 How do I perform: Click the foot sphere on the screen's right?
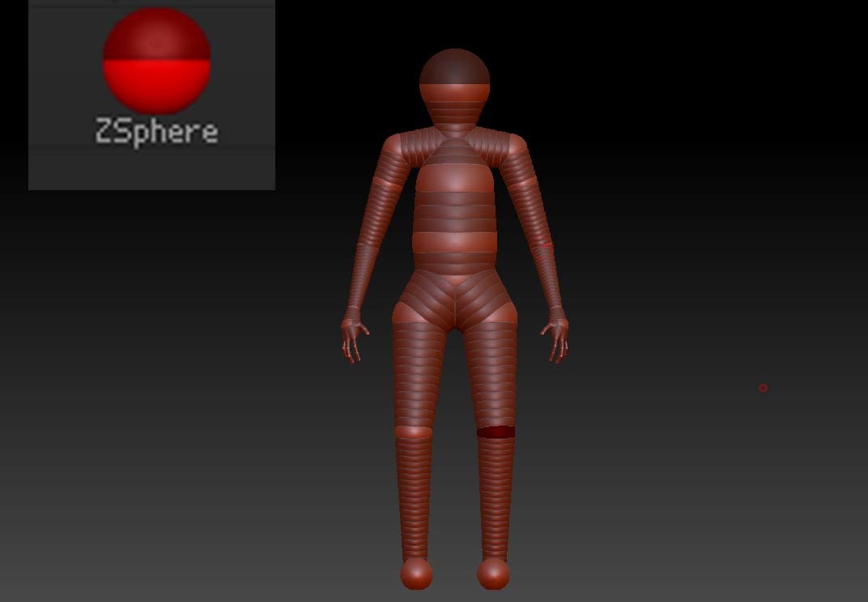pos(493,574)
